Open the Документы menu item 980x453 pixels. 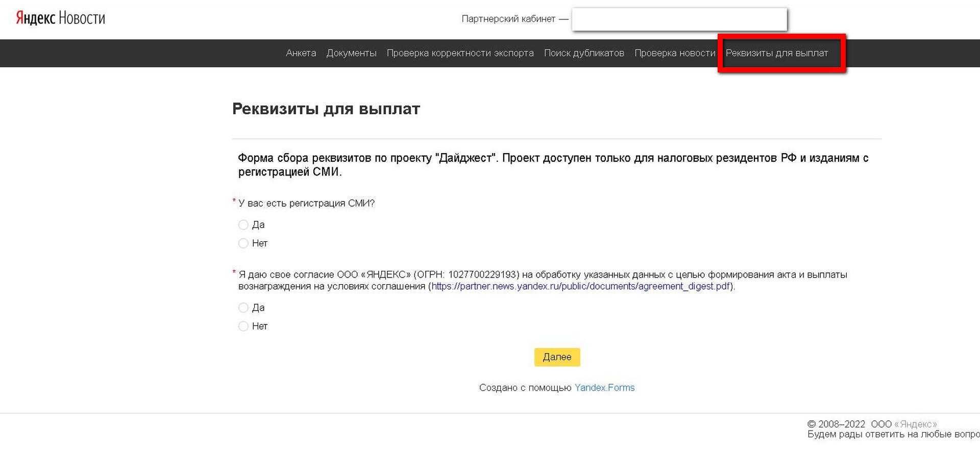(x=351, y=53)
